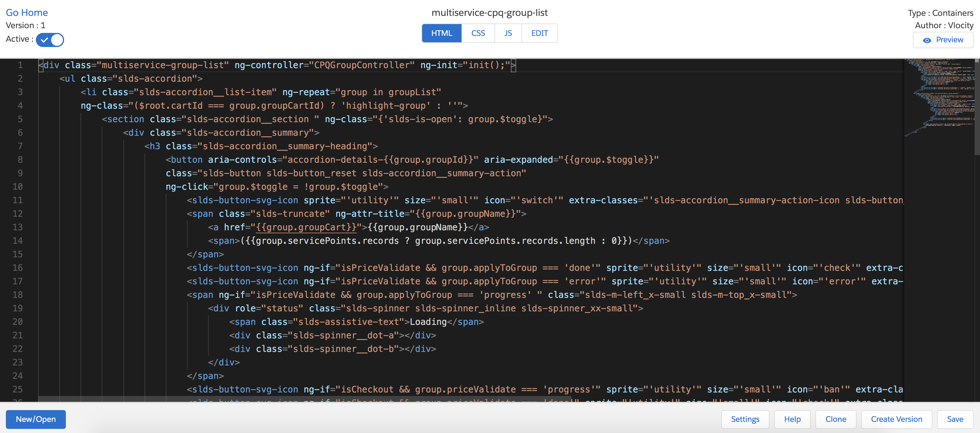Image resolution: width=980 pixels, height=433 pixels.
Task: Switch to the EDIT tab
Action: coord(539,33)
